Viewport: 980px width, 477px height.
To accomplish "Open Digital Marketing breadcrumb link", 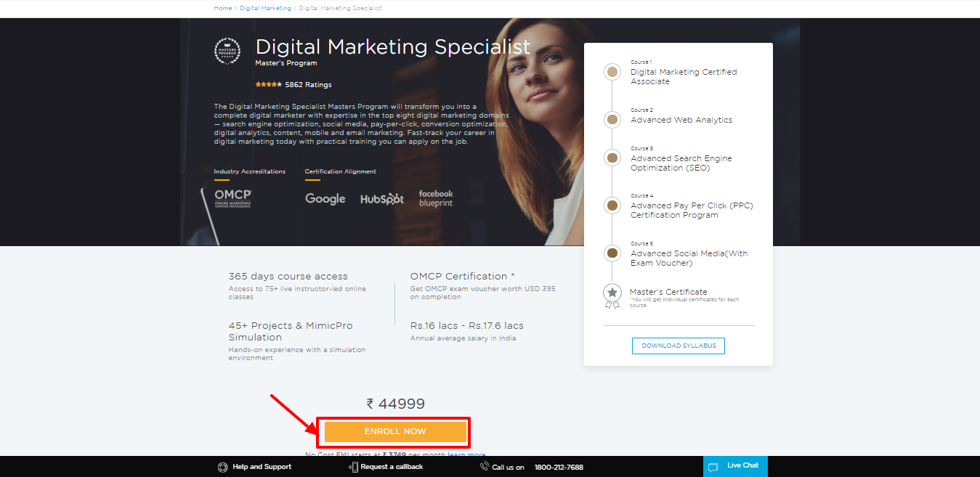I will coord(265,8).
